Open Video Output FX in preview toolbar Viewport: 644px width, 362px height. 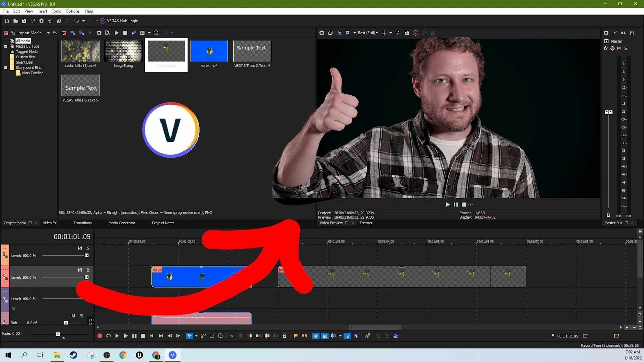(x=339, y=33)
